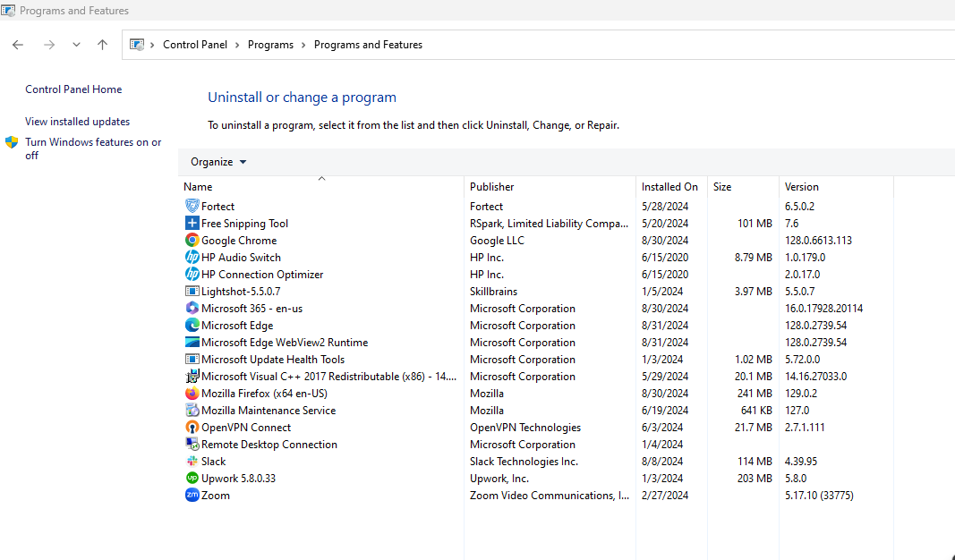Click the HP Audio Switch icon

191,257
